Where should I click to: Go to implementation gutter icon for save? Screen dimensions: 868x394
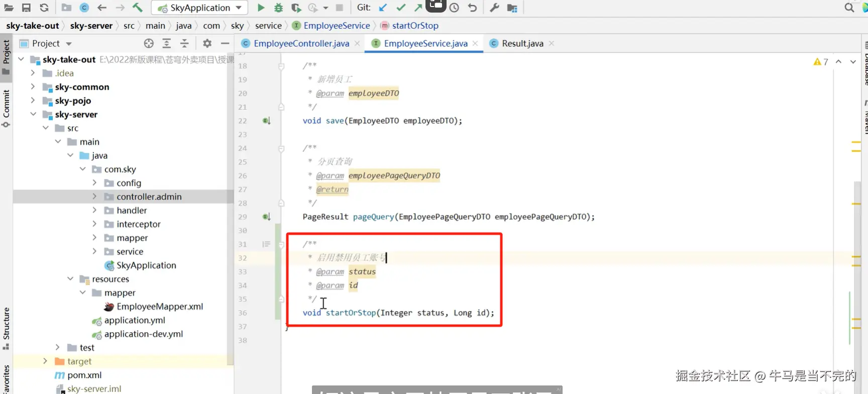point(266,121)
